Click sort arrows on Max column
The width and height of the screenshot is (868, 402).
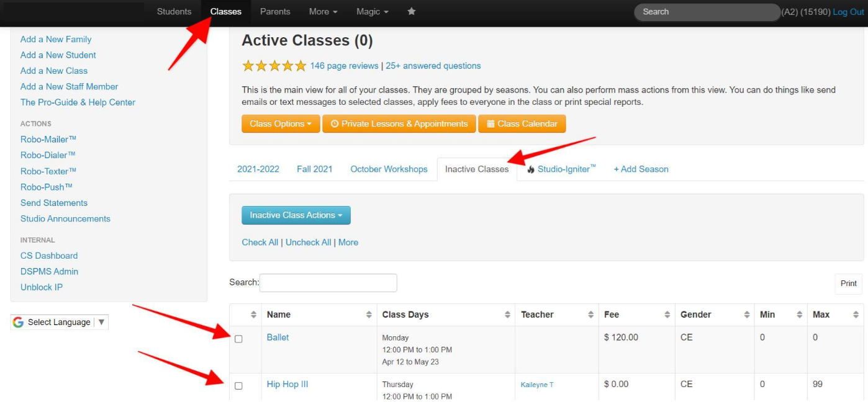point(856,315)
